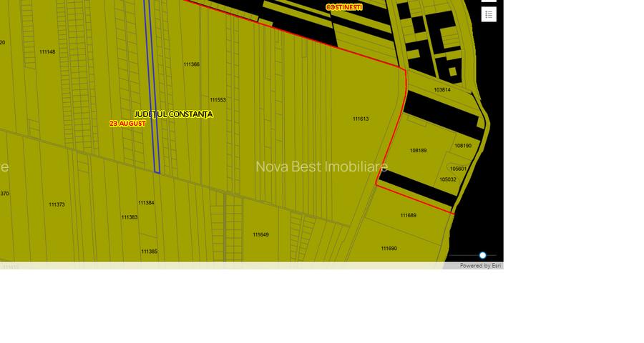Click parcel labeled 111385
The height and width of the screenshot is (343, 644).
(x=149, y=252)
